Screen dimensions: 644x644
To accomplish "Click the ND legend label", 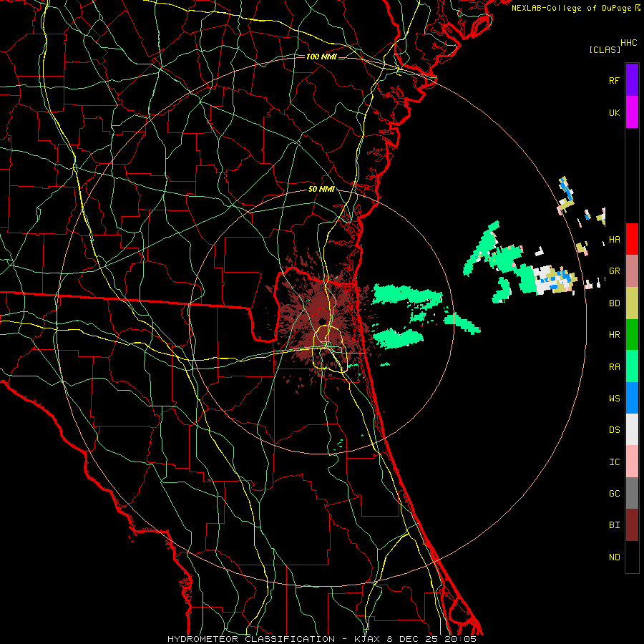I will click(614, 557).
